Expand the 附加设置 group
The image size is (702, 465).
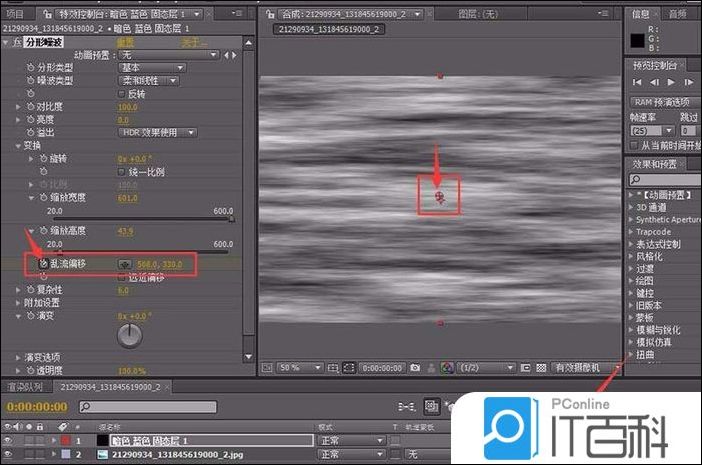click(18, 303)
